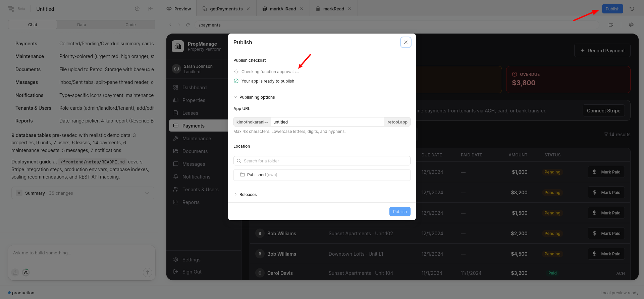Click Mark Paid for the $1,500 payment

coord(606,213)
